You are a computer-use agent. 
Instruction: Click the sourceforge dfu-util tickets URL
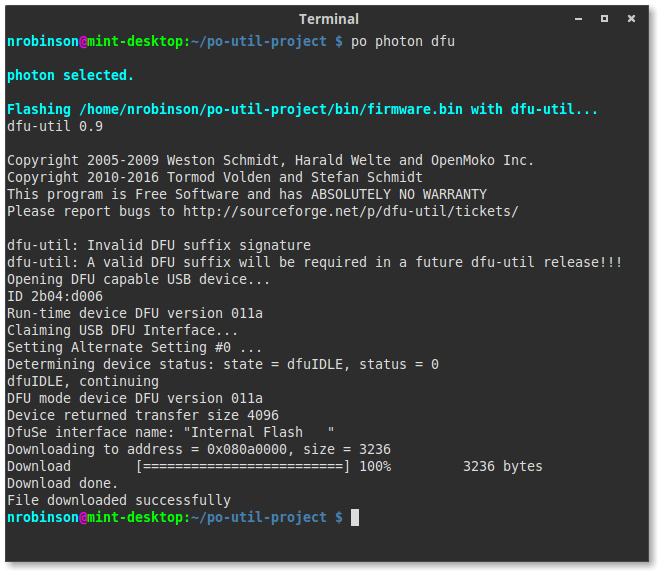coord(351,211)
